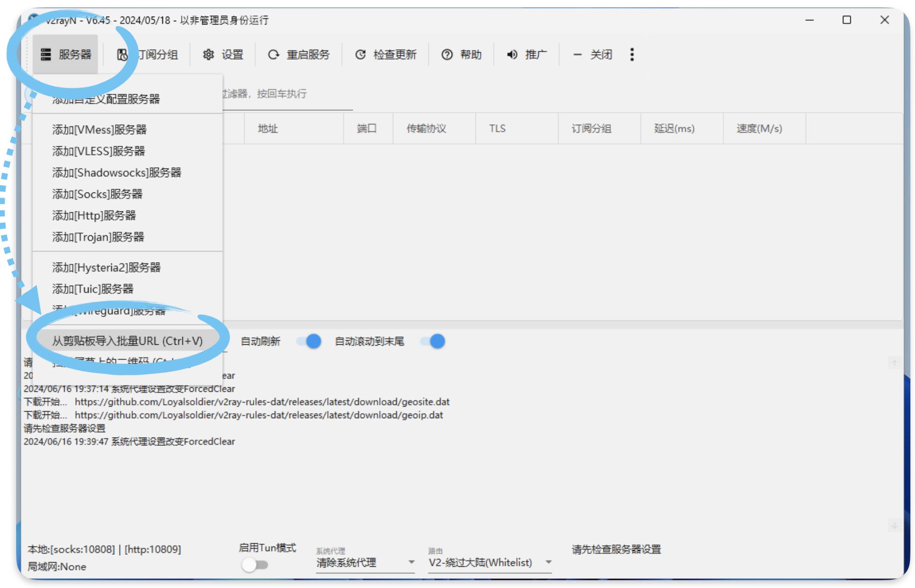Click 从剪贴板导入批量URL option
915x588 pixels.
click(127, 341)
